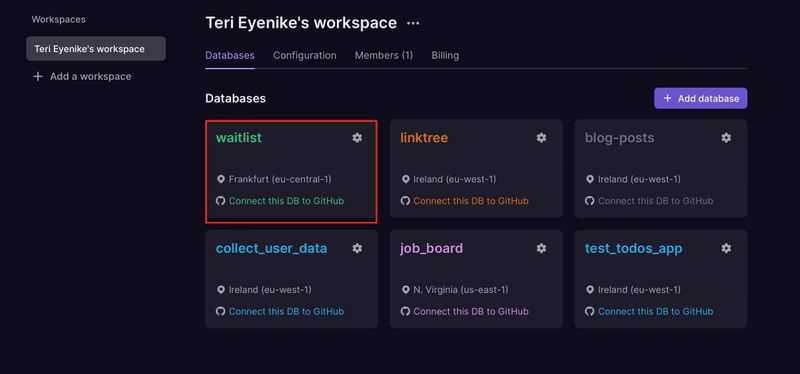Open settings gear for waitlist database
This screenshot has height=374, width=800.
[357, 138]
